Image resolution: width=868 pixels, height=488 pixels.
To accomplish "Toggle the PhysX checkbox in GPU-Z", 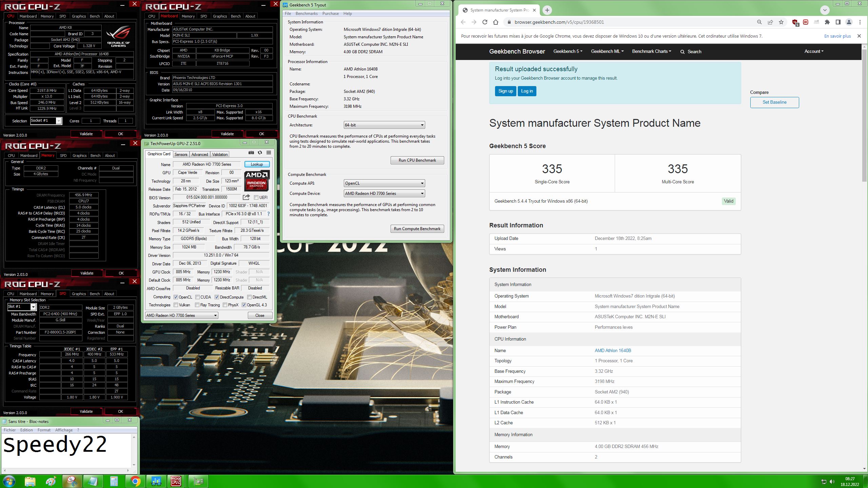I will [225, 305].
